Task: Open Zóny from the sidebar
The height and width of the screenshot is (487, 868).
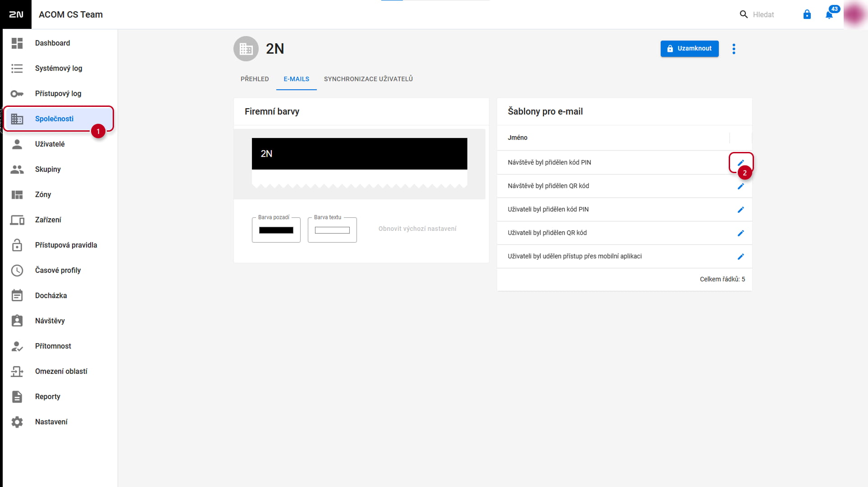Action: [x=43, y=195]
